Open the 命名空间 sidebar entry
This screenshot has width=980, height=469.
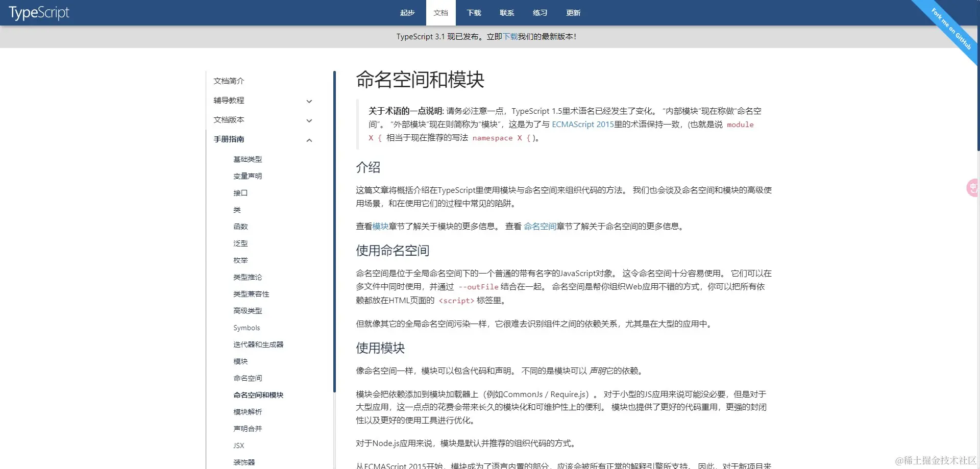(x=248, y=378)
